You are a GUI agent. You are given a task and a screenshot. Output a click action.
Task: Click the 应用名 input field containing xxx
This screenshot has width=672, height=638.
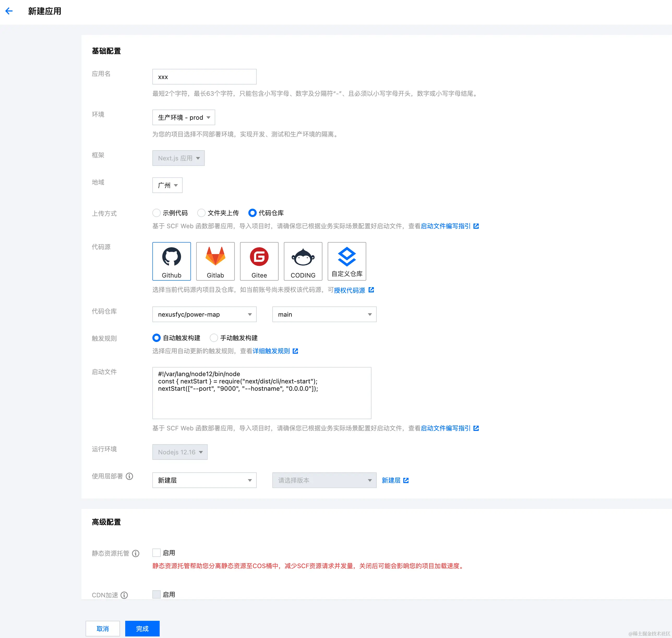point(204,76)
